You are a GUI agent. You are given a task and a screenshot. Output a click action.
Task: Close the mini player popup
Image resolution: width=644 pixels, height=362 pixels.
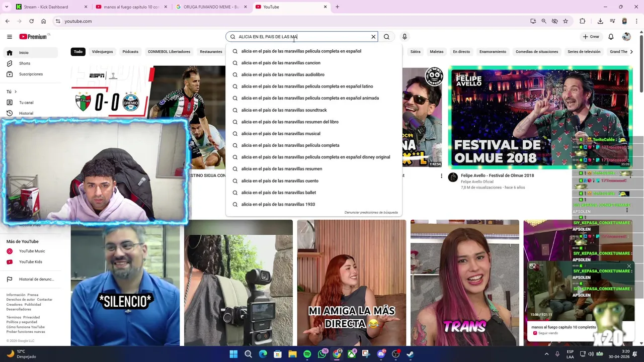point(629,266)
